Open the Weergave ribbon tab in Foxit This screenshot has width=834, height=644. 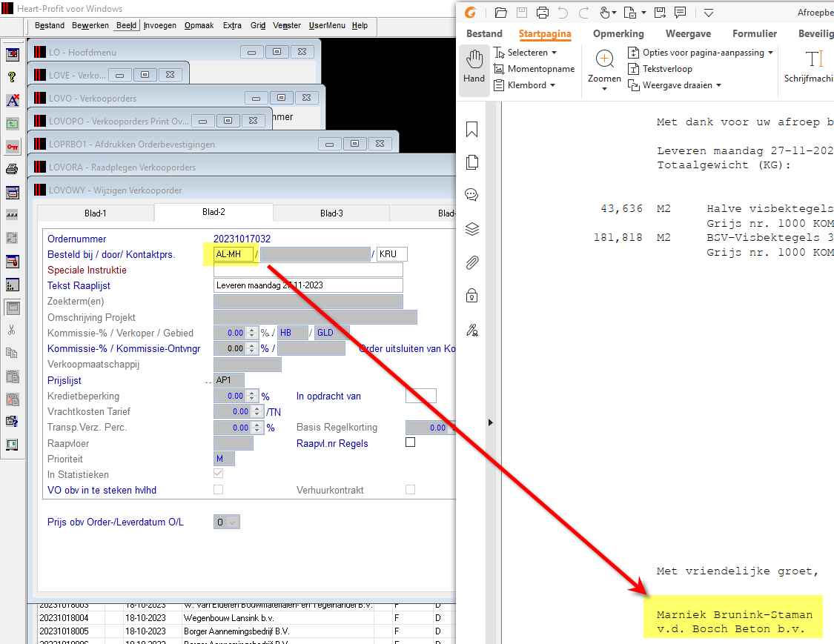click(688, 33)
